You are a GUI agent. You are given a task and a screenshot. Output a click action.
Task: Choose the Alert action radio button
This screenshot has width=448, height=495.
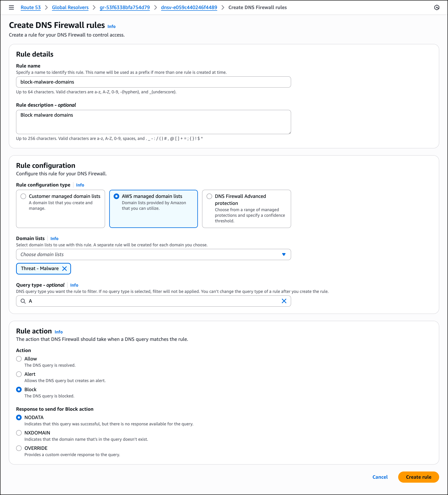tap(19, 374)
